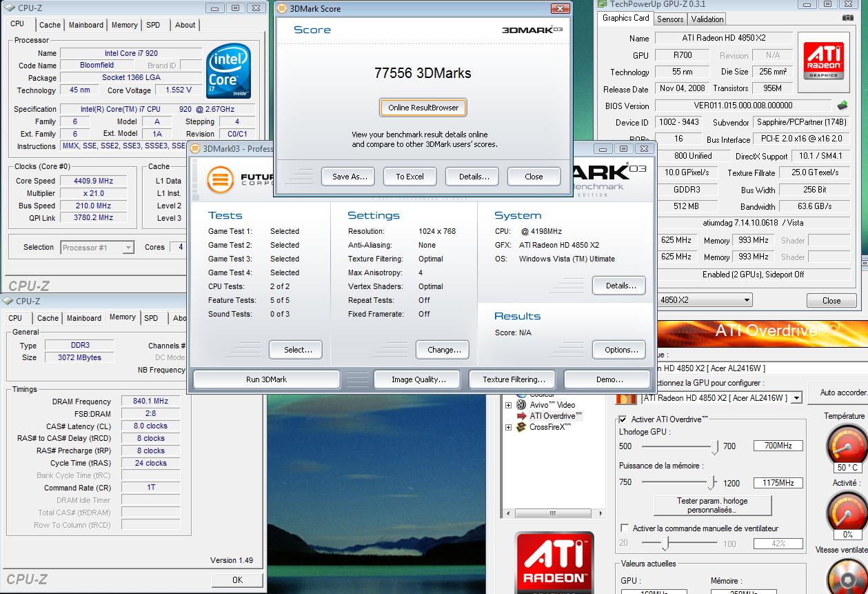This screenshot has width=868, height=594.
Task: Switch to Sensors tab in GPU-Z
Action: pyautogui.click(x=670, y=19)
